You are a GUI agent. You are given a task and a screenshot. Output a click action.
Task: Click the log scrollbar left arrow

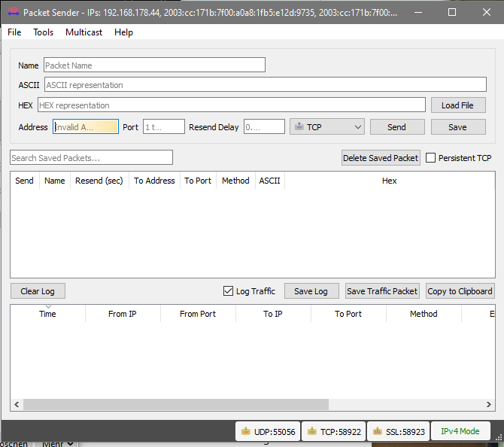click(x=17, y=405)
